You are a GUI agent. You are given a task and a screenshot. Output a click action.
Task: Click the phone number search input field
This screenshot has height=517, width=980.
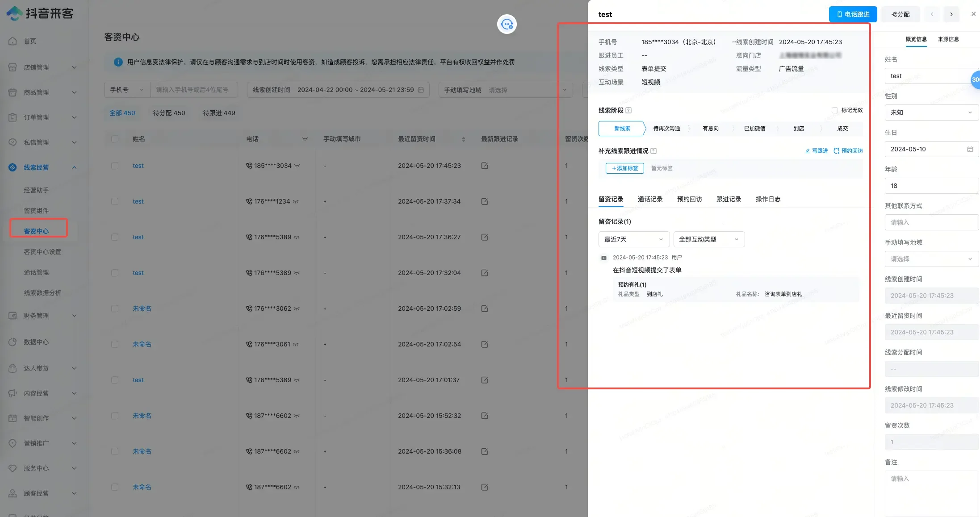(194, 90)
